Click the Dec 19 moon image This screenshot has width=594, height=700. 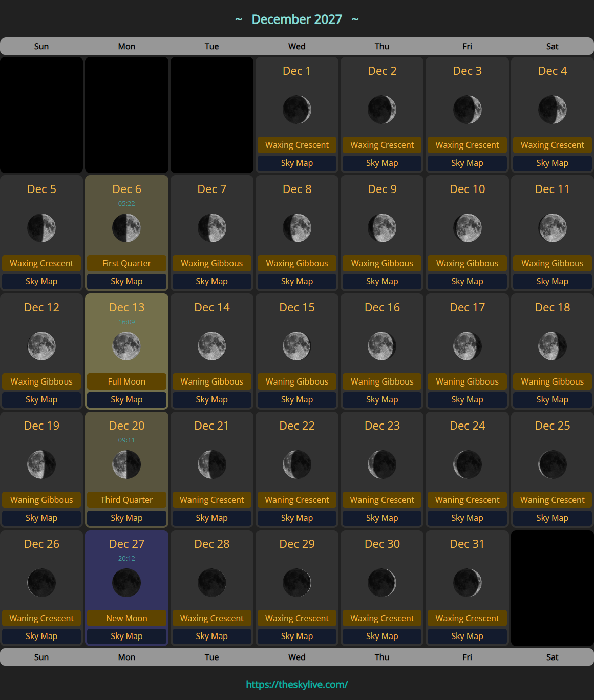coord(41,464)
